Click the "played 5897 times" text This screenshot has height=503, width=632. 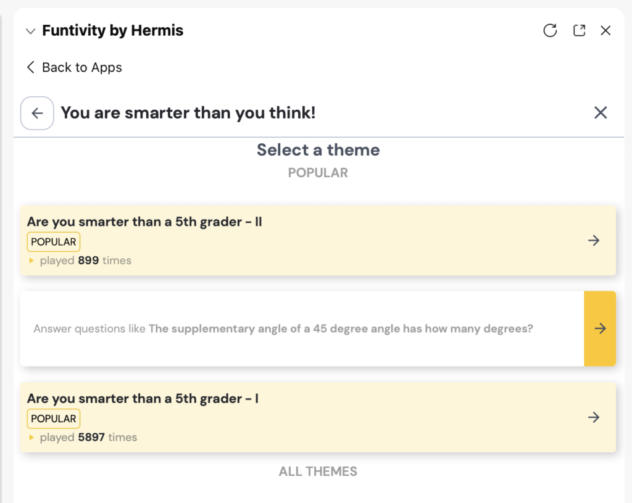click(x=88, y=437)
